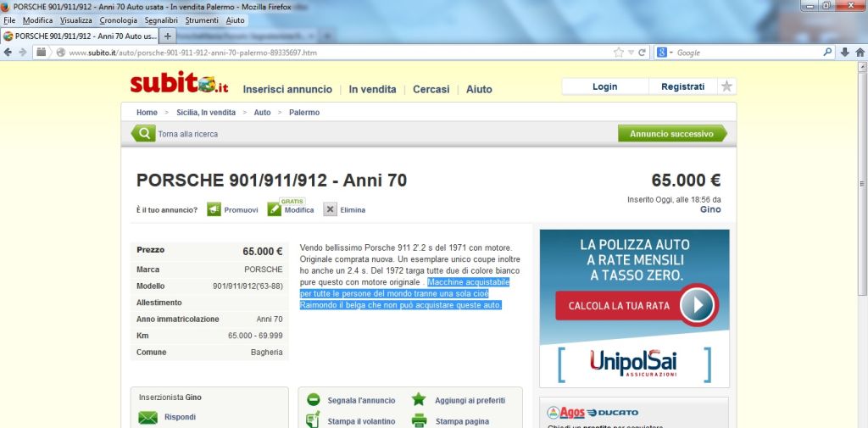Click the Km value 65.000 - 69.999

pos(255,336)
